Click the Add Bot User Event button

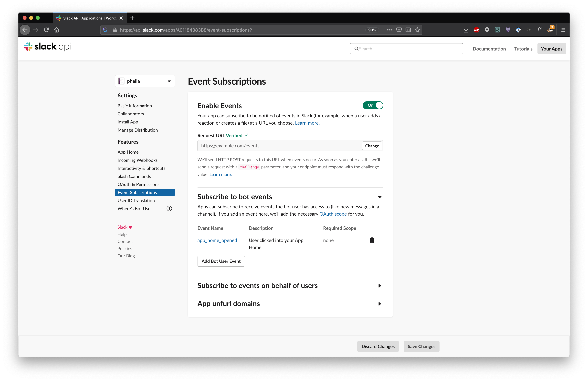[221, 261]
